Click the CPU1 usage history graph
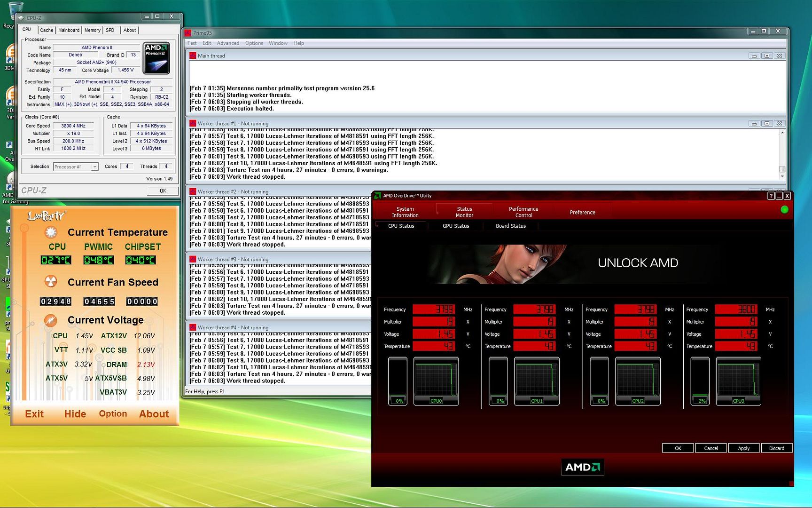 point(537,381)
